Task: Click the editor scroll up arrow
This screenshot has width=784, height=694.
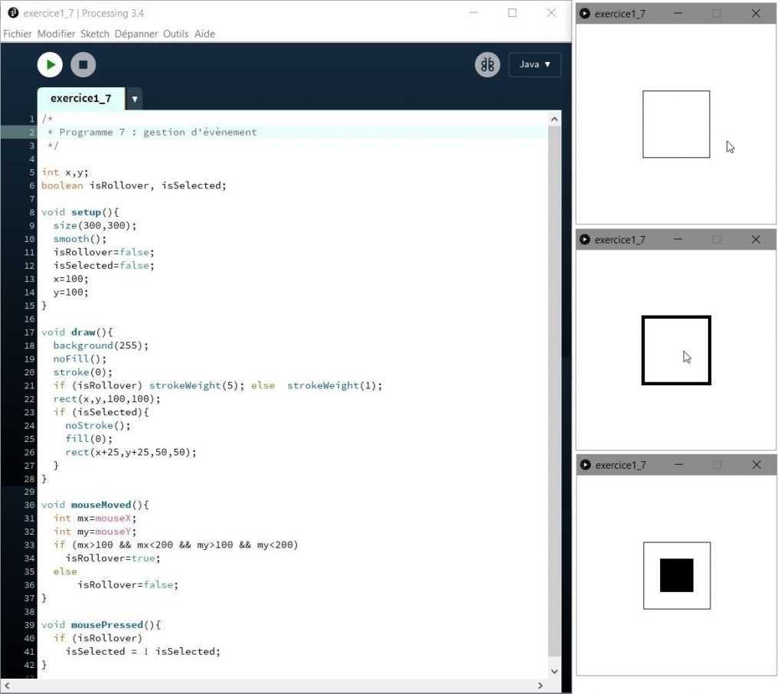Action: click(x=555, y=119)
